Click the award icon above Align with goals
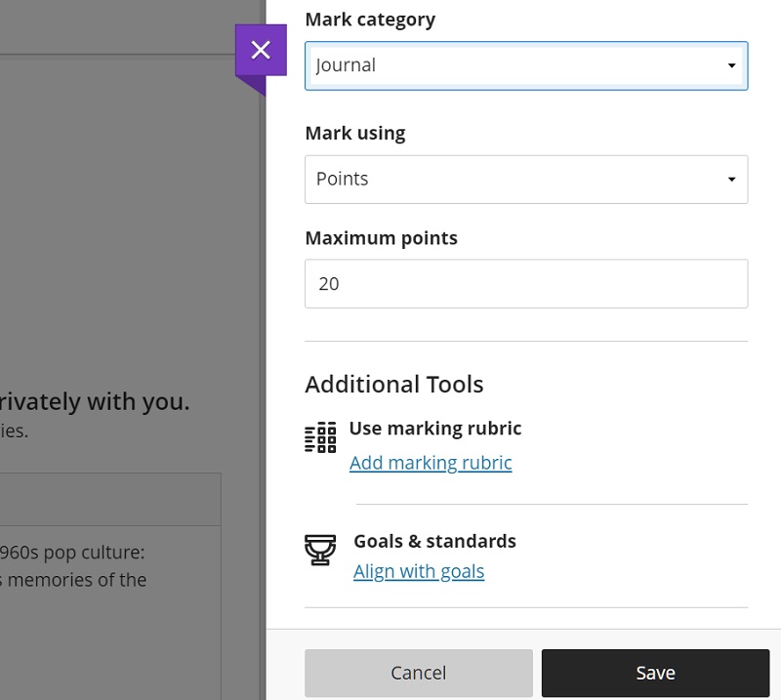Viewport: 781px width, 700px height. pyautogui.click(x=320, y=552)
